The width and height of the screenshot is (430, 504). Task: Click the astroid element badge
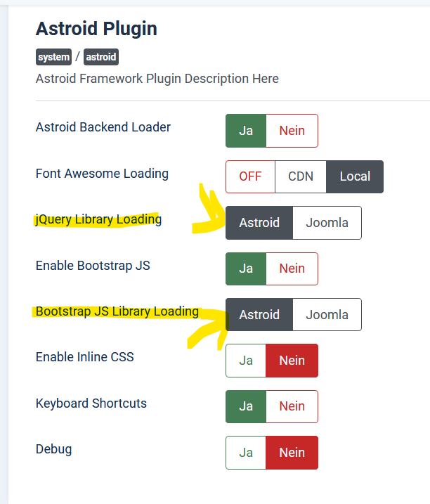(101, 57)
